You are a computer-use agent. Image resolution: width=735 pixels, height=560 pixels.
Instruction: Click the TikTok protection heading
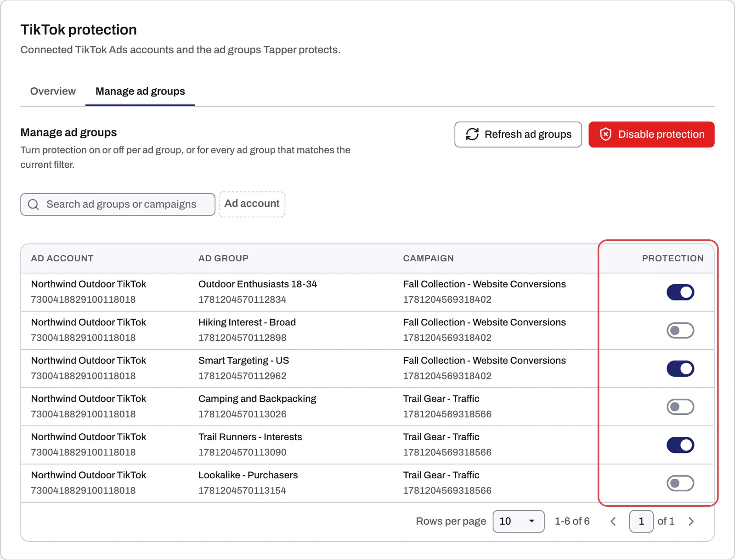(x=79, y=30)
